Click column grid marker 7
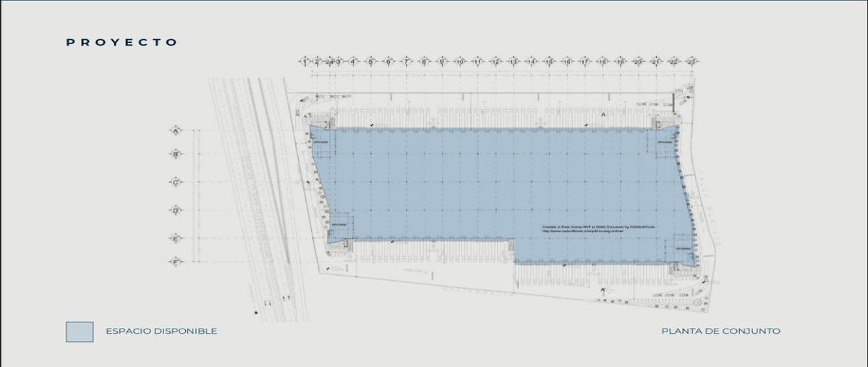 pyautogui.click(x=407, y=61)
